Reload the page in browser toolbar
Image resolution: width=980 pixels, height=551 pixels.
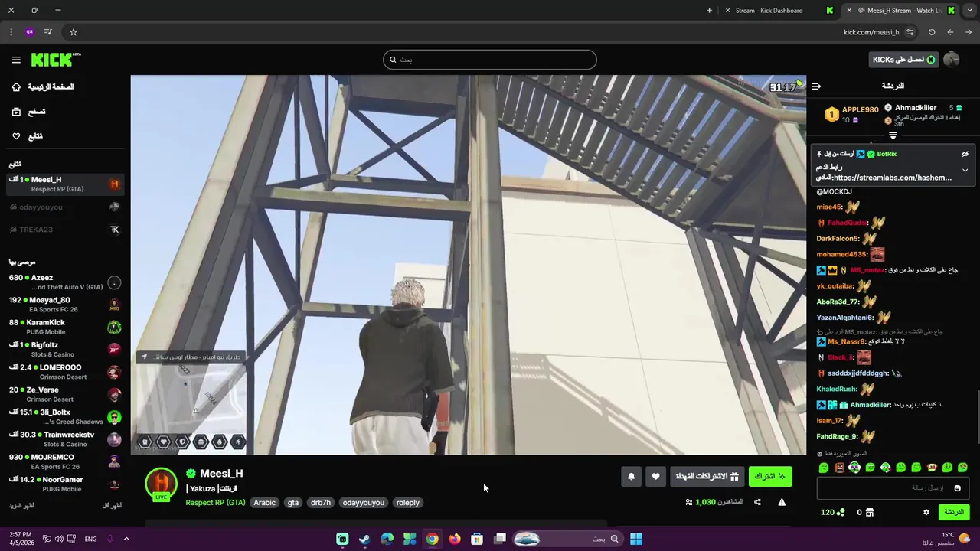[932, 32]
